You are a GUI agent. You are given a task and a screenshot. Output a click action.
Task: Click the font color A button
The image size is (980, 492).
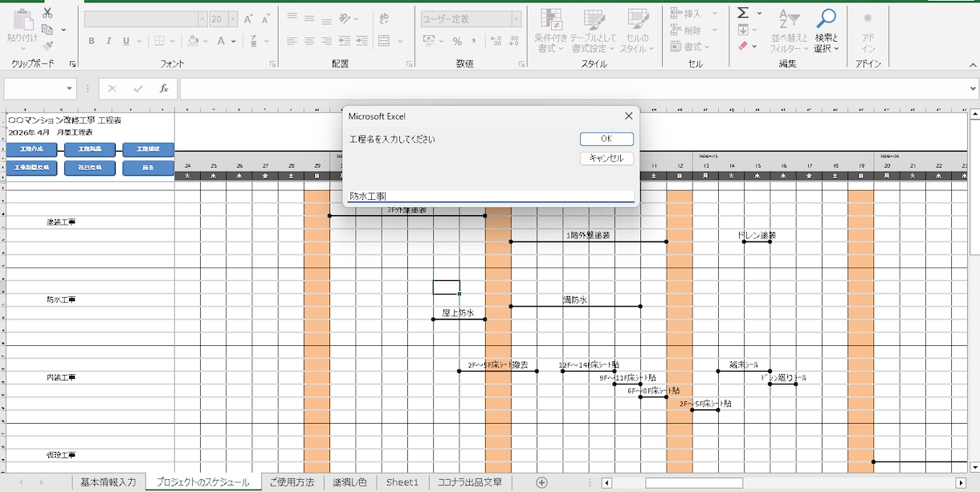pyautogui.click(x=221, y=41)
